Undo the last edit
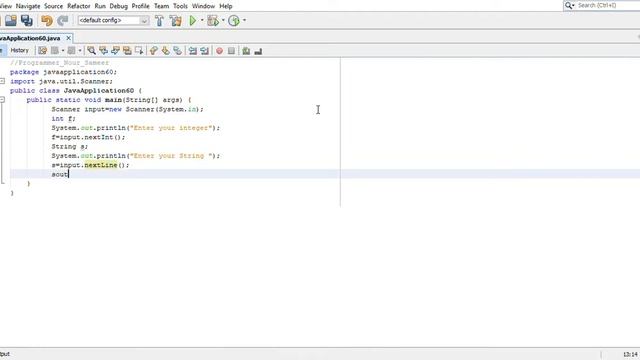640x360 pixels. 47,20
